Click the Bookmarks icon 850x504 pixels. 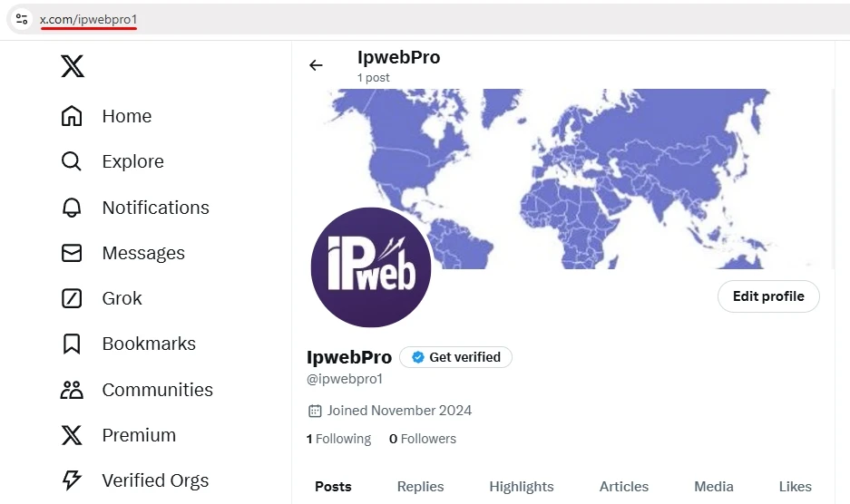point(71,344)
